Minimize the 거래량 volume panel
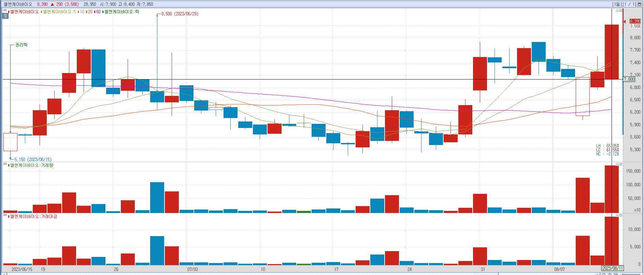644x275 pixels. click(x=617, y=164)
